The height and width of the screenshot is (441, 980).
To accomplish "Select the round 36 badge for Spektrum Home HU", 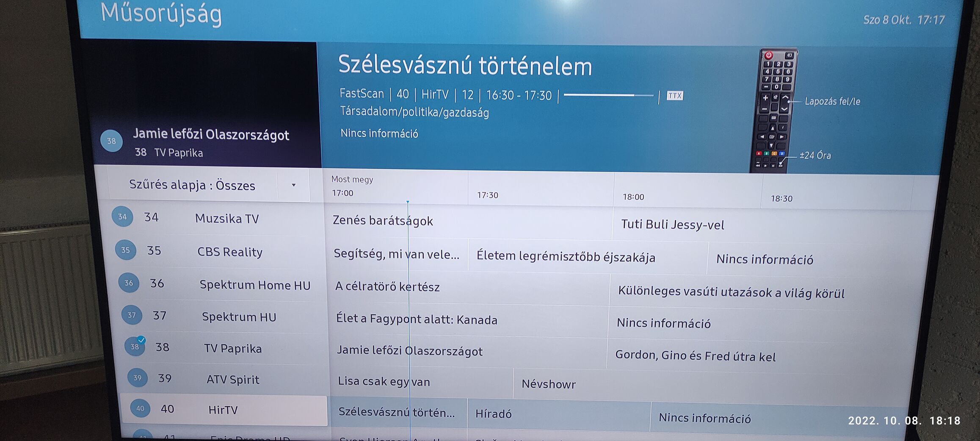I will point(129,283).
